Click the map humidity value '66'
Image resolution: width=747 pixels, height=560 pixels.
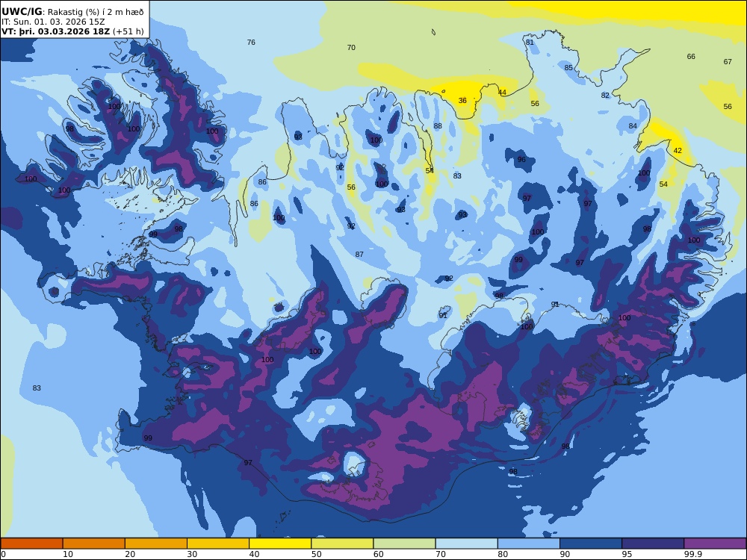click(691, 57)
